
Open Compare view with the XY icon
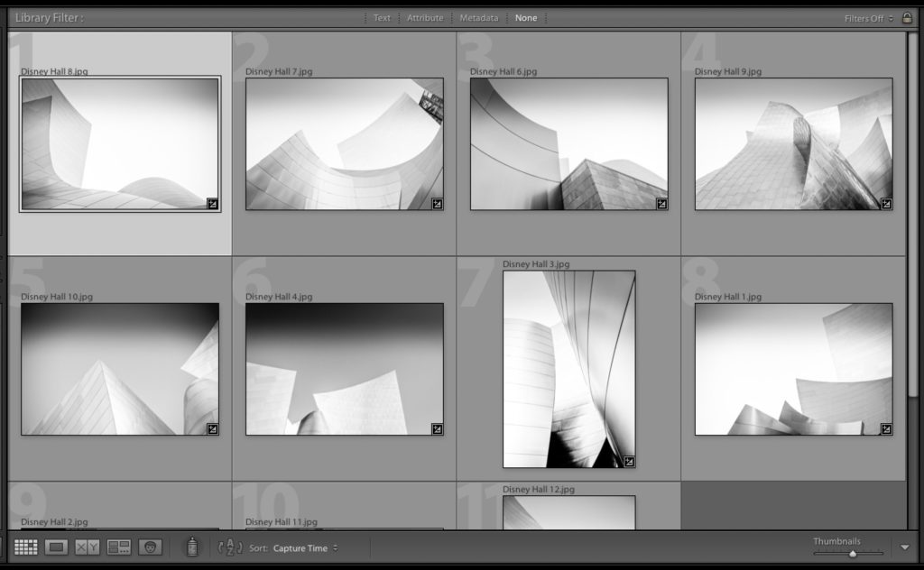tap(88, 547)
